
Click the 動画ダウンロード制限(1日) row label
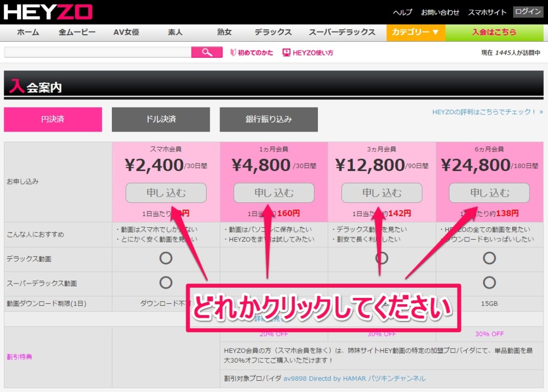point(47,304)
